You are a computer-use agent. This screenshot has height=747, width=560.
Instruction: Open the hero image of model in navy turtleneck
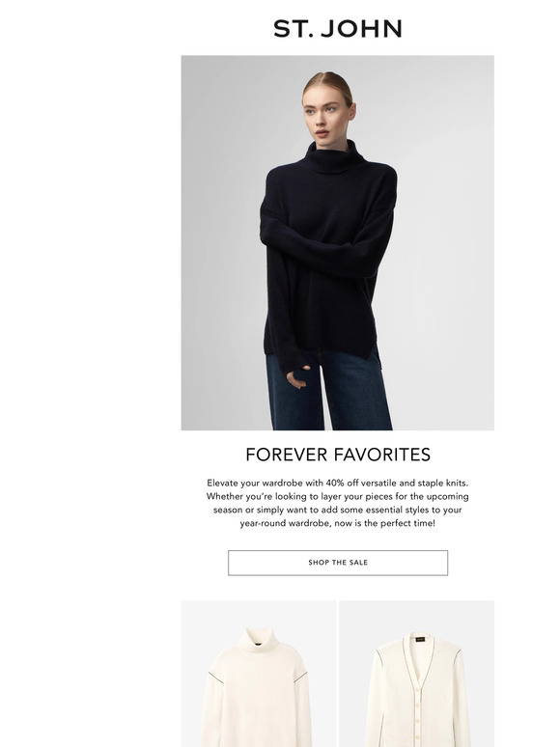pyautogui.click(x=337, y=243)
